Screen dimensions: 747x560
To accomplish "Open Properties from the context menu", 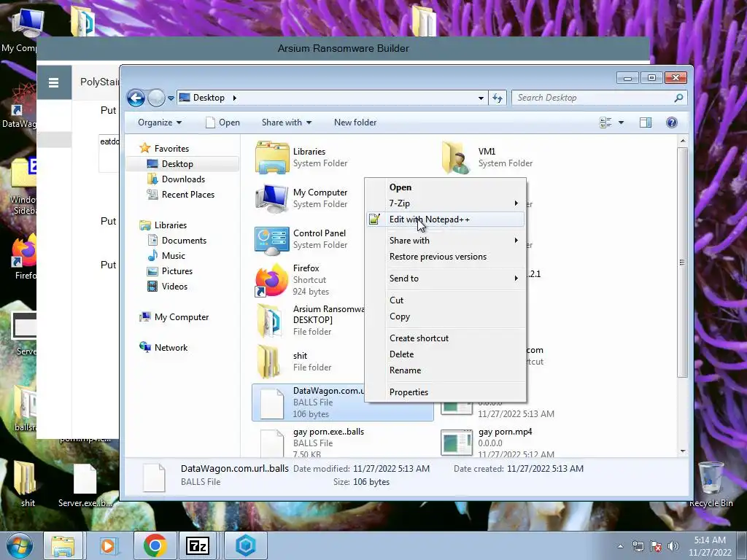I will click(446, 392).
